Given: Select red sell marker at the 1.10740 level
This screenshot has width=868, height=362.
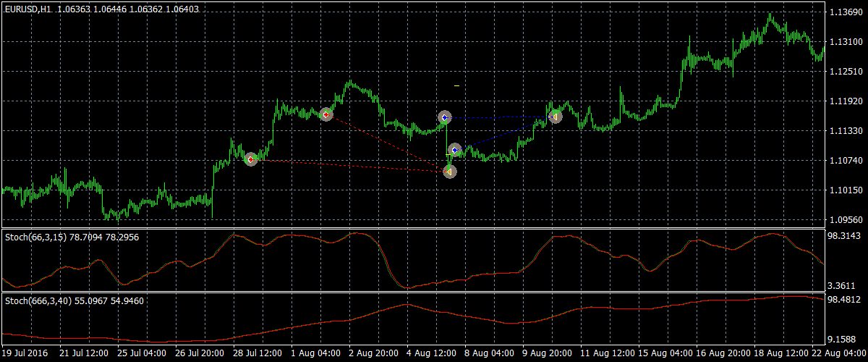Looking at the screenshot, I should pos(251,159).
